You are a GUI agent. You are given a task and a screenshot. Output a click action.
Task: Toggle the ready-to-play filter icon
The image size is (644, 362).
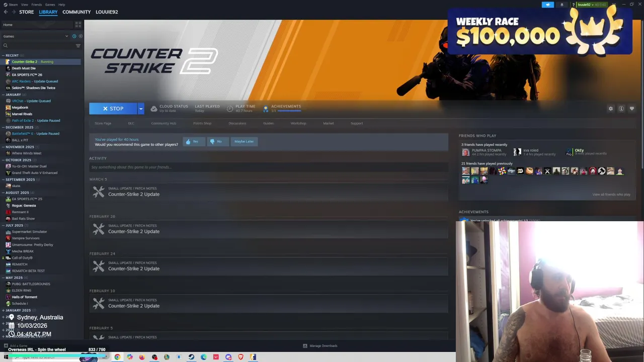tap(80, 36)
